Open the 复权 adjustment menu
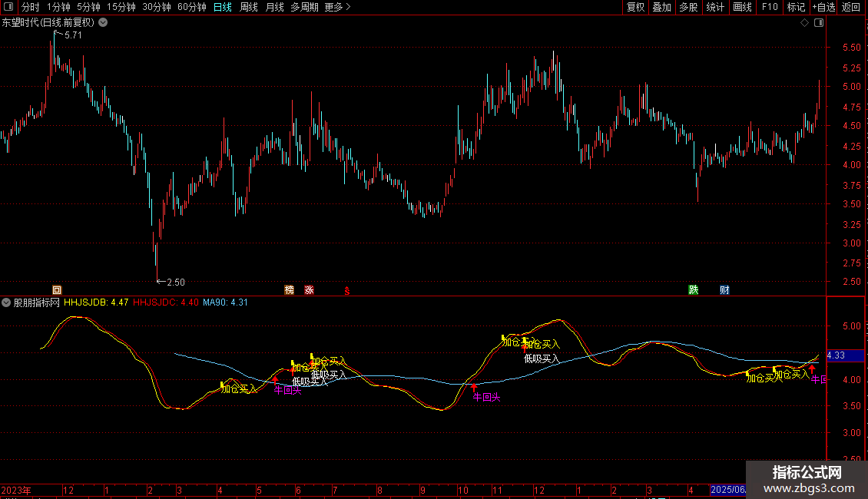Image resolution: width=868 pixels, height=499 pixels. [x=635, y=7]
